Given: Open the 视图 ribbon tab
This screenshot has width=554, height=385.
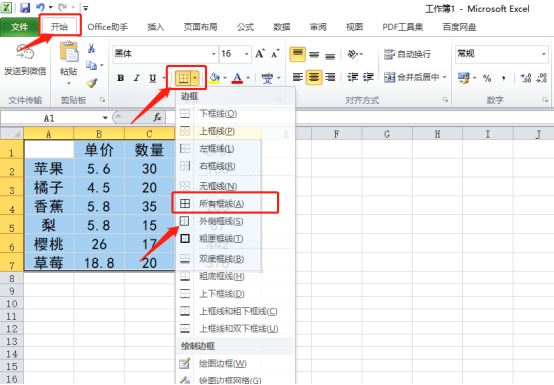Looking at the screenshot, I should [354, 27].
